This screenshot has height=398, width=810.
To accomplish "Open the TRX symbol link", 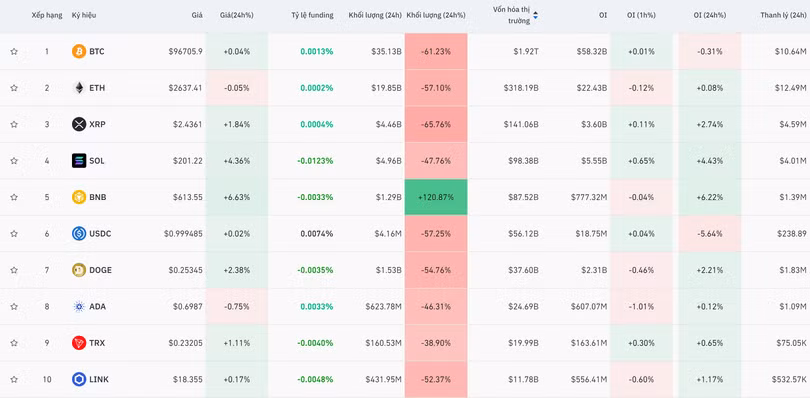I will 97,343.
